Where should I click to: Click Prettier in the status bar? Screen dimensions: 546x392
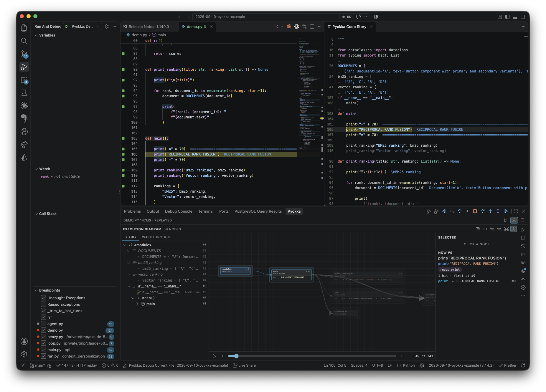(x=507, y=365)
